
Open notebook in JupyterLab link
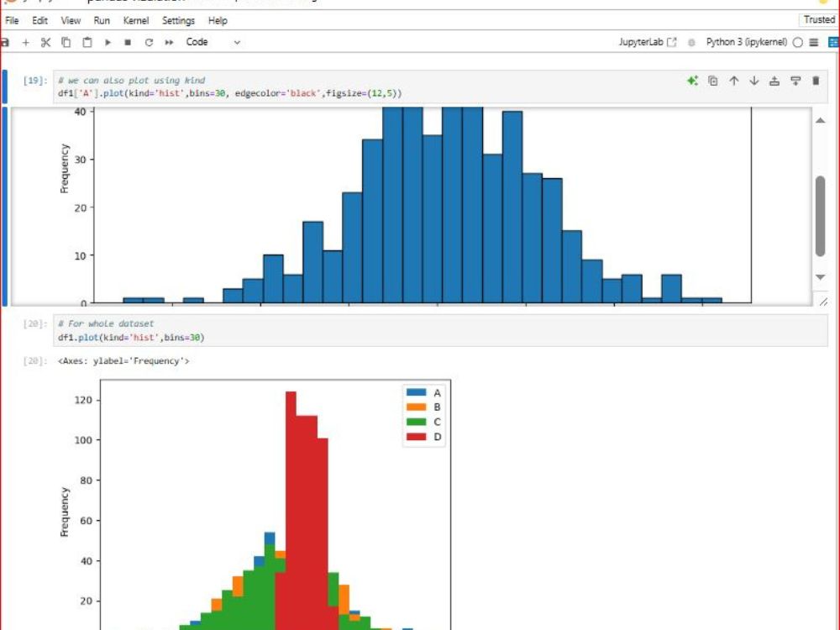tap(647, 42)
